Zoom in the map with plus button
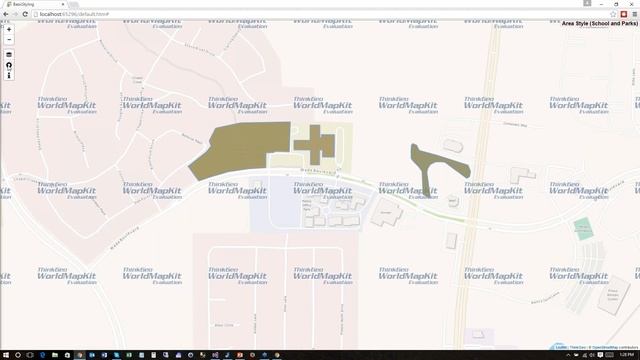640x360 pixels. pyautogui.click(x=9, y=29)
